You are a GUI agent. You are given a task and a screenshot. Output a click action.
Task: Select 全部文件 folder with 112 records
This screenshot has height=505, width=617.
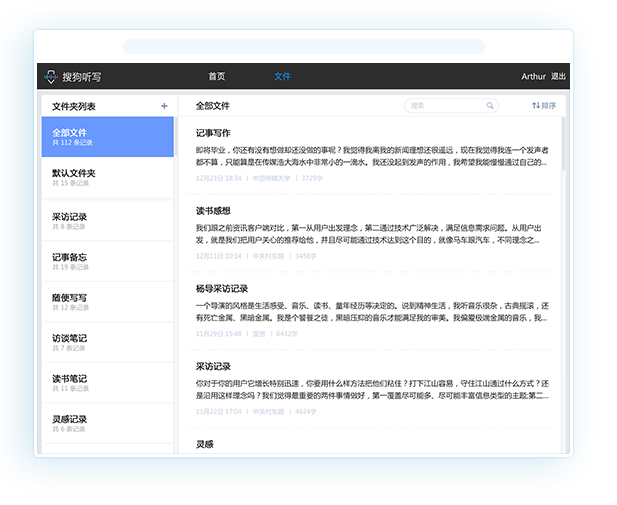107,137
